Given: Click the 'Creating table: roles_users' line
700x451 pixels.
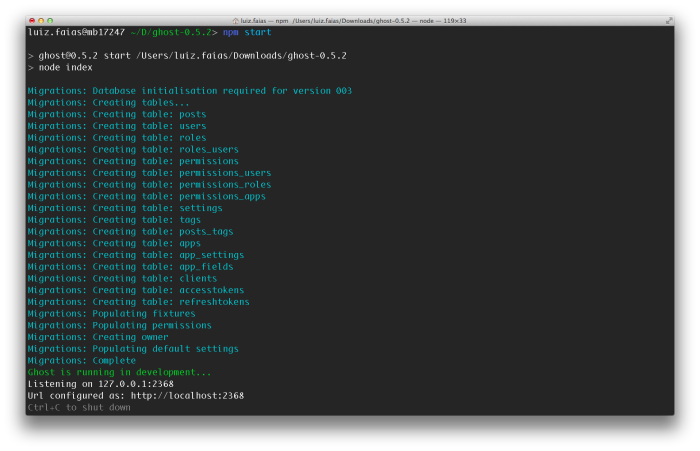Looking at the screenshot, I should click(x=133, y=149).
